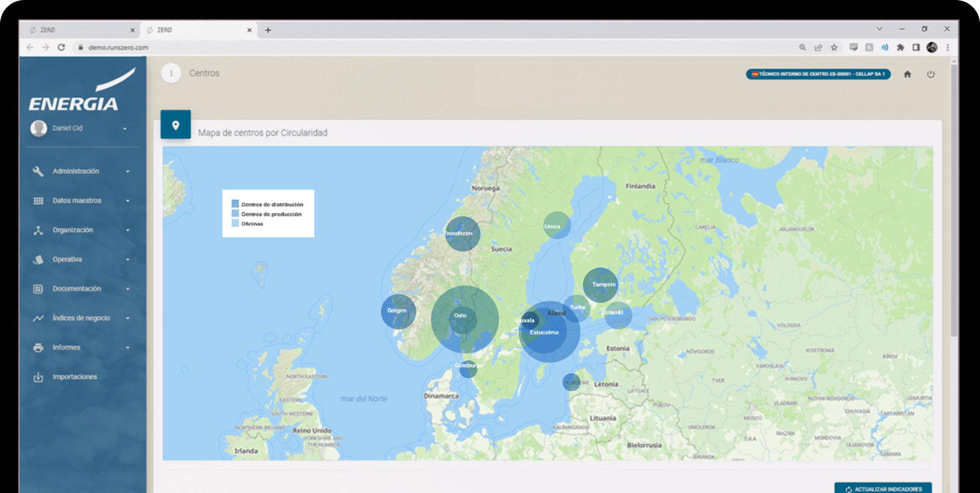Image resolution: width=980 pixels, height=493 pixels.
Task: Bookmark this page with the star icon
Action: pos(834,48)
